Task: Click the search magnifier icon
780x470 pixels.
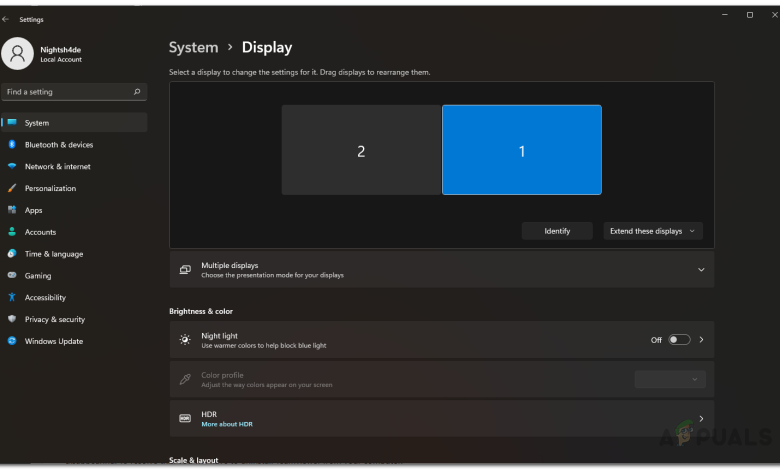Action: coord(137,92)
